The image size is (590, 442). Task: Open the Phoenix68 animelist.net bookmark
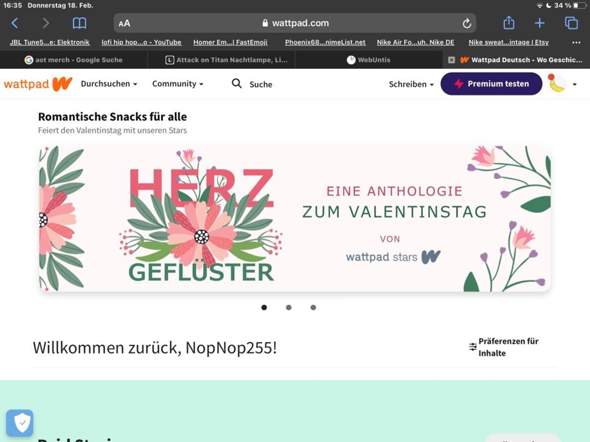325,43
